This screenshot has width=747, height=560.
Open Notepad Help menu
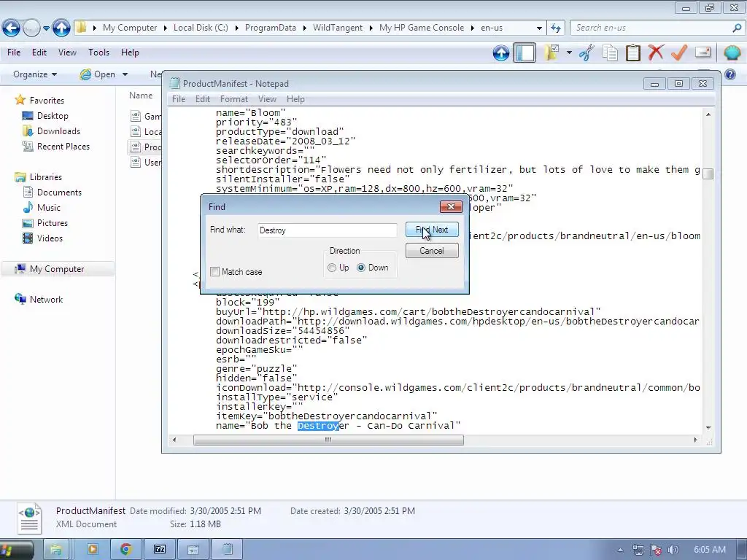[295, 99]
